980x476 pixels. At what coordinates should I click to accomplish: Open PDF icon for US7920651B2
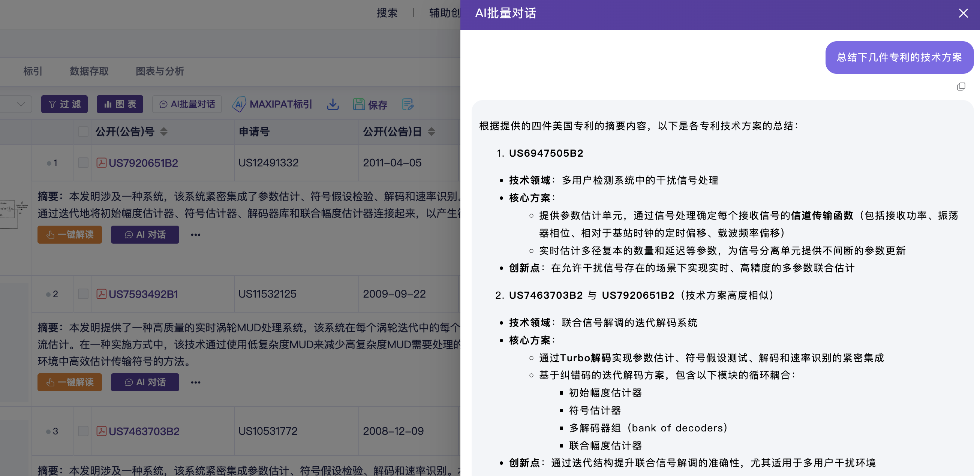101,163
